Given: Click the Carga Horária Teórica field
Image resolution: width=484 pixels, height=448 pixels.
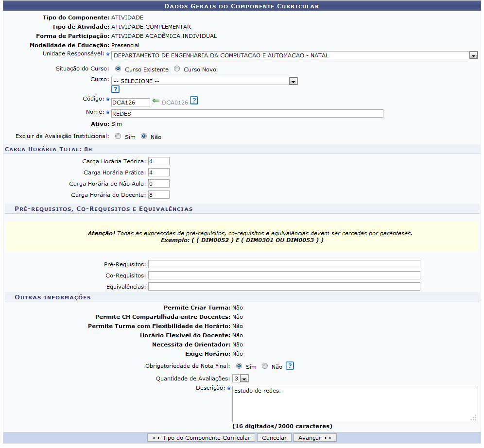Looking at the screenshot, I should (x=159, y=161).
